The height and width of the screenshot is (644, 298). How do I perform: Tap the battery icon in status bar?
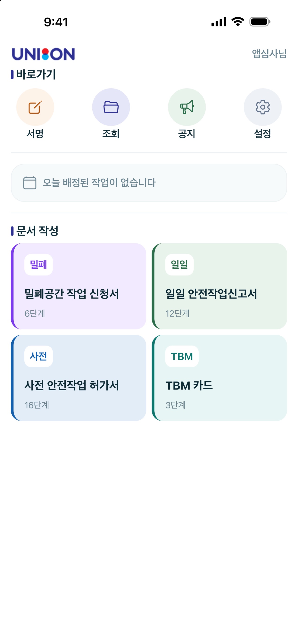[x=260, y=22]
